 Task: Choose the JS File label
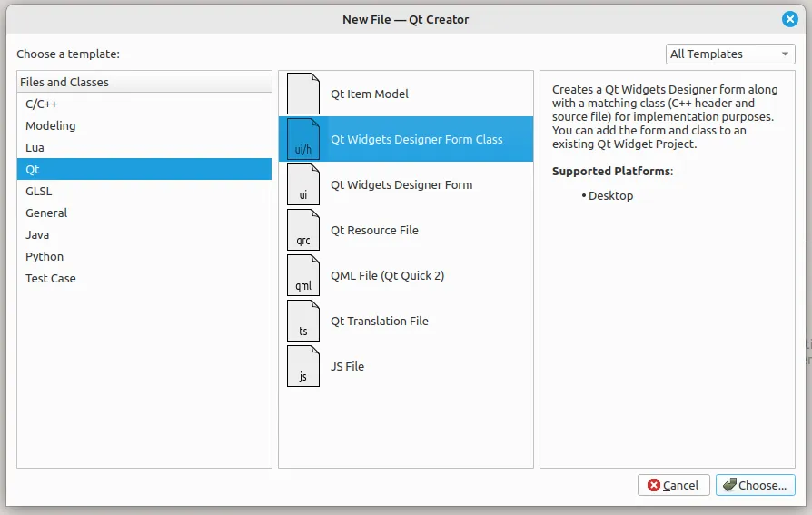click(347, 366)
